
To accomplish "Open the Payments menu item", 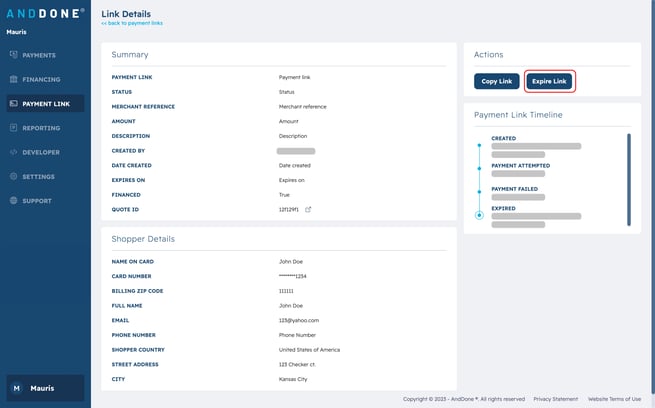I will (x=39, y=55).
